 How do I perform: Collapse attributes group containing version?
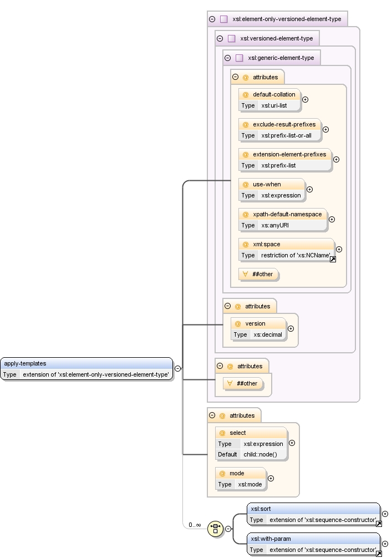228,306
